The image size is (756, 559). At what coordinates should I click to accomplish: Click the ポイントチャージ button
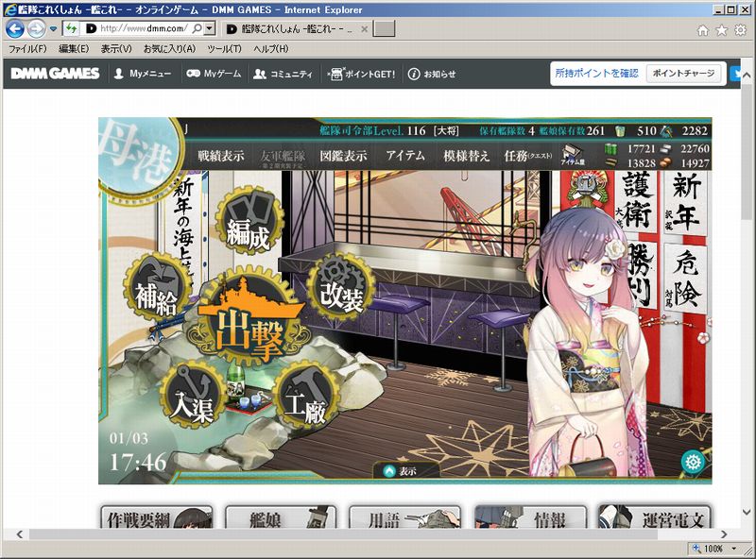[x=683, y=74]
